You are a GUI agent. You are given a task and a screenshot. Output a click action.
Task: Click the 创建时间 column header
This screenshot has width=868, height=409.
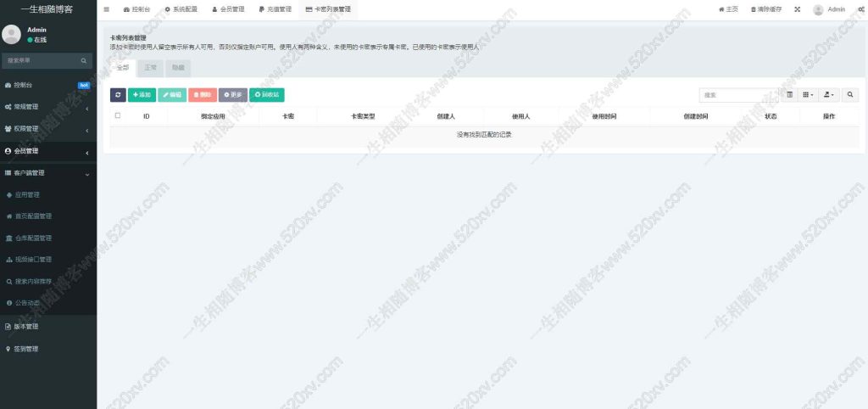696,116
